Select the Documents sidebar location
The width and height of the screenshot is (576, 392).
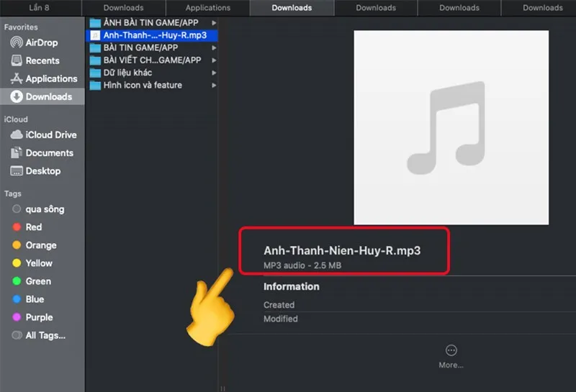coord(49,152)
